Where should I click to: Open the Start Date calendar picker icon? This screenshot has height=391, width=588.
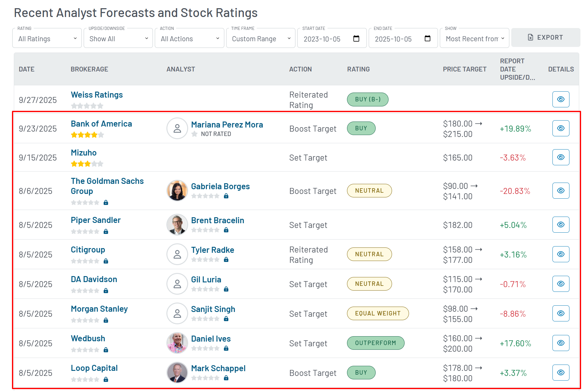[356, 38]
